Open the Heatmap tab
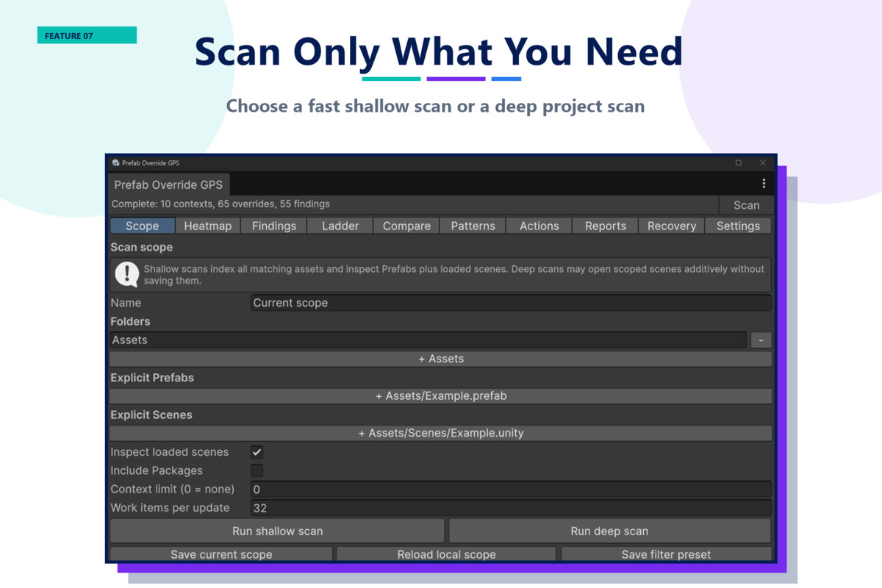882x588 pixels. click(208, 226)
